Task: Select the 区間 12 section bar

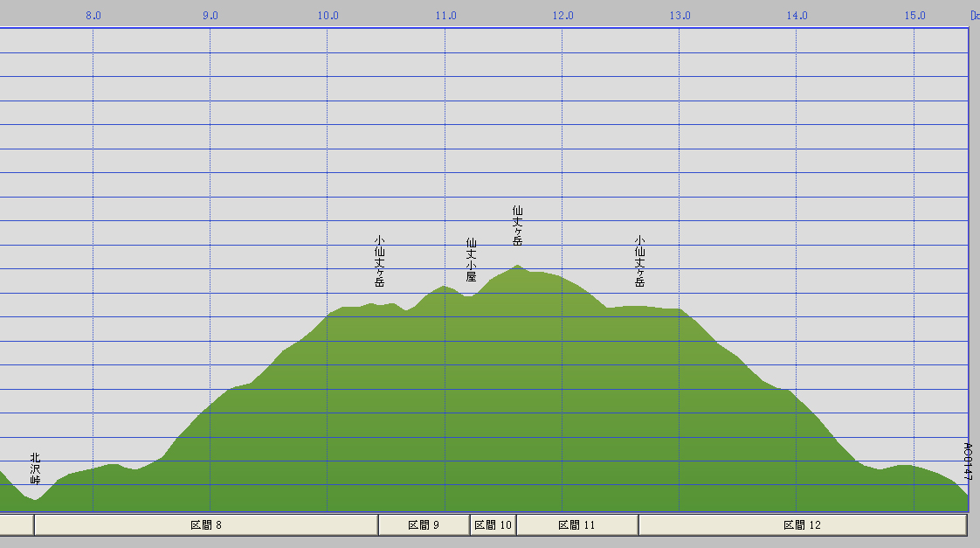Action: click(x=802, y=525)
